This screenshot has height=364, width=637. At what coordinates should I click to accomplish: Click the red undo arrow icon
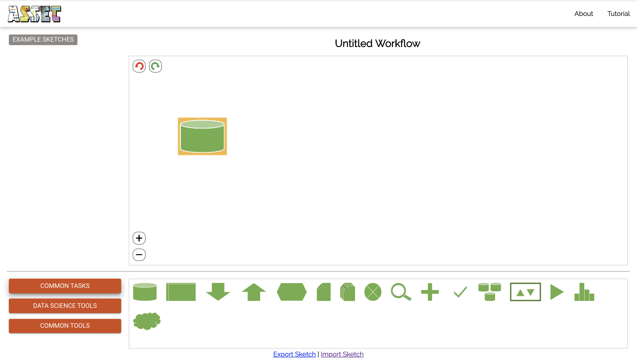pyautogui.click(x=139, y=66)
